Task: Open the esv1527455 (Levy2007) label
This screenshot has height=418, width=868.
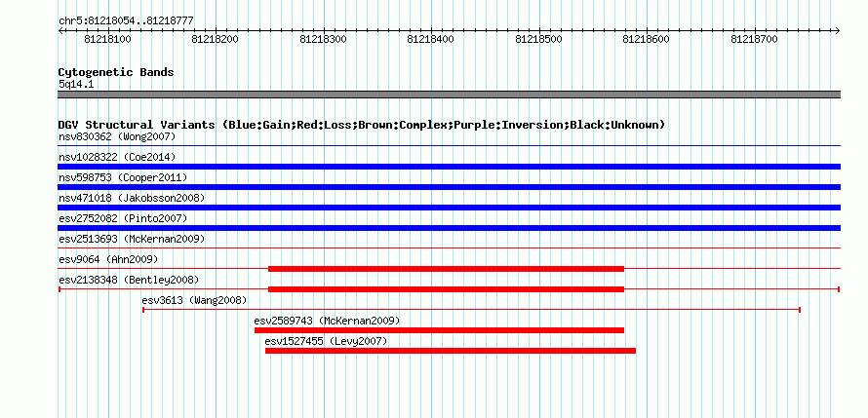Action: coord(326,341)
